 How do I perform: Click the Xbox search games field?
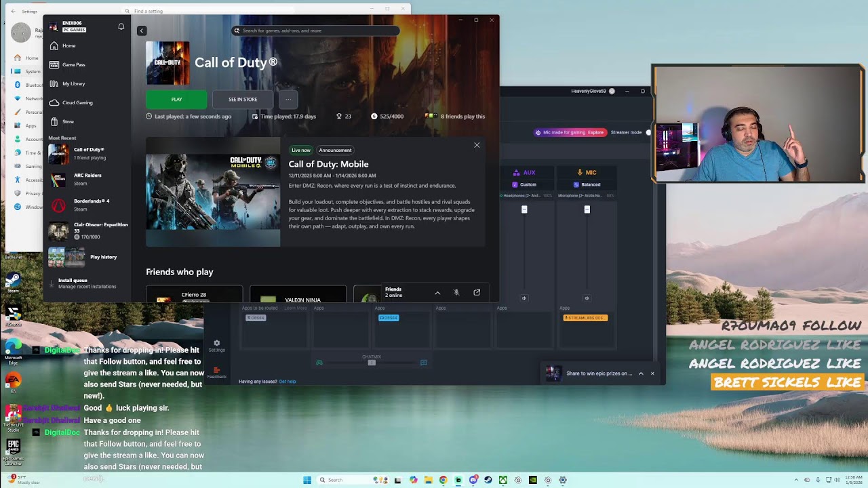[315, 30]
